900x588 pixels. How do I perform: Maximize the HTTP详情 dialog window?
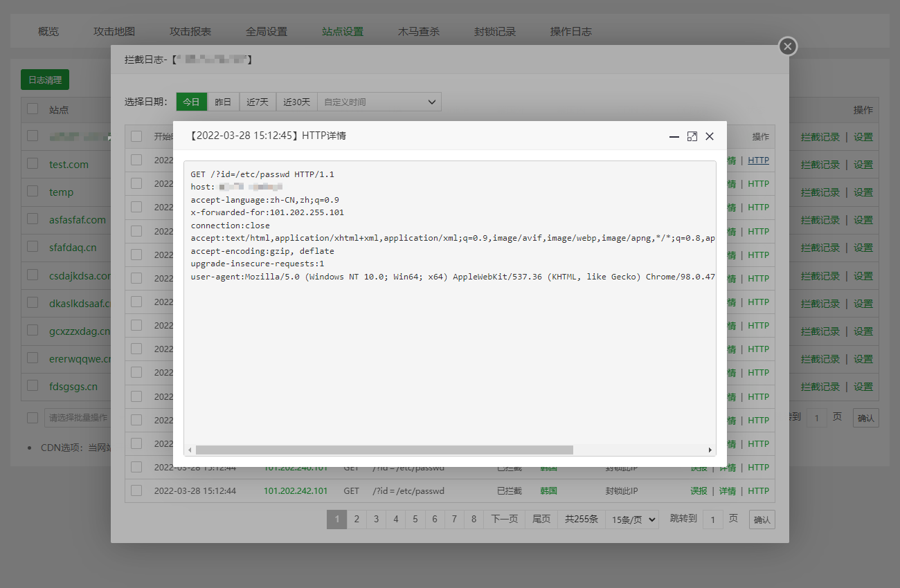click(x=692, y=136)
